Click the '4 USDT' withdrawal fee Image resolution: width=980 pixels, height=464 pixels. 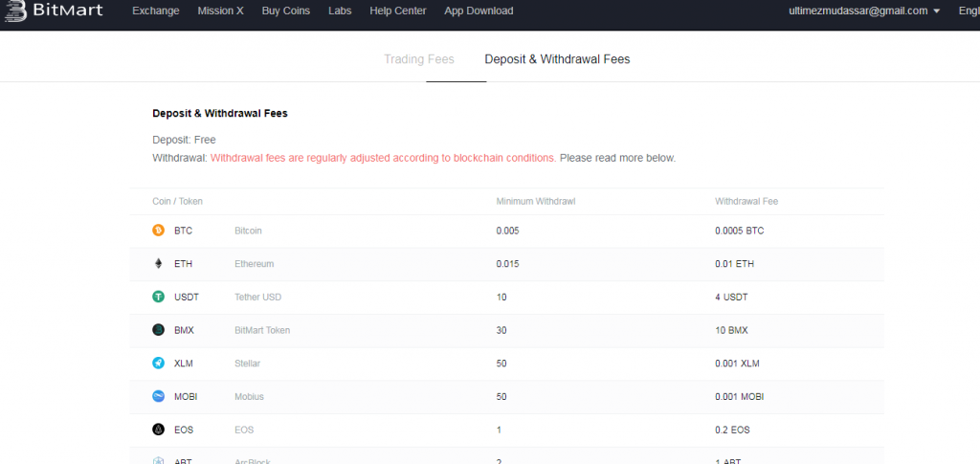tap(731, 297)
